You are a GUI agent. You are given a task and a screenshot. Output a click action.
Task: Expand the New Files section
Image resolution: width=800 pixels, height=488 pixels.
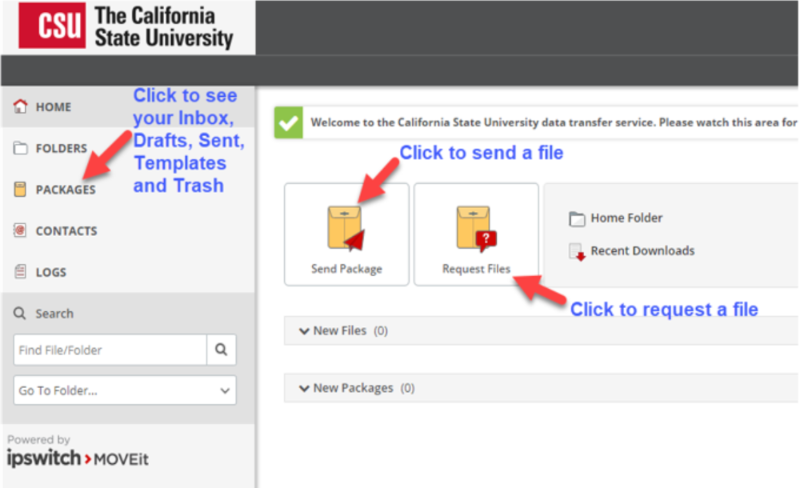coord(339,331)
